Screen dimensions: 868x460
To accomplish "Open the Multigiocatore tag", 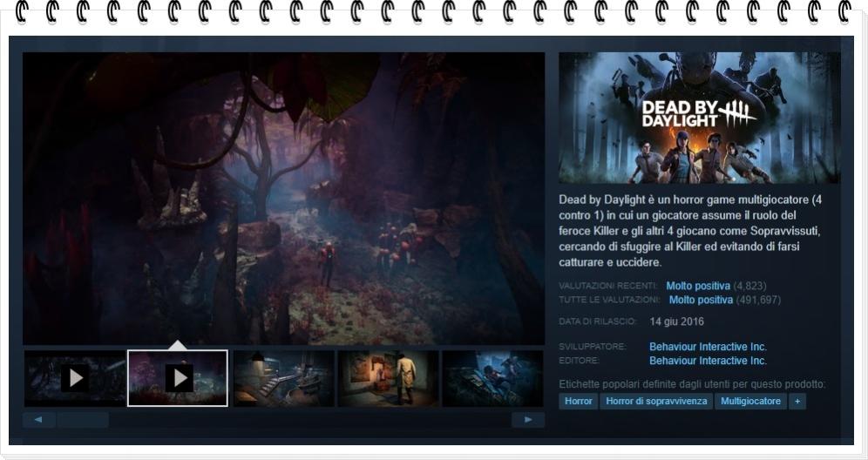I will click(749, 402).
